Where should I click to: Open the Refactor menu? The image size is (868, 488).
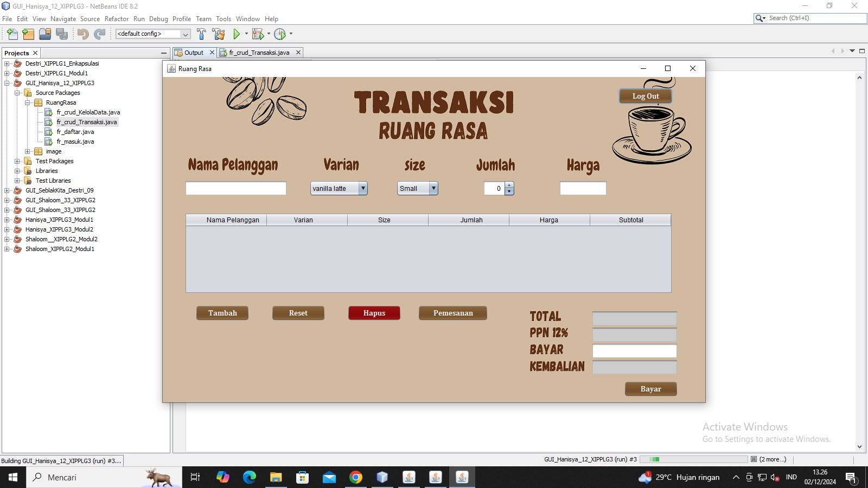pos(117,19)
